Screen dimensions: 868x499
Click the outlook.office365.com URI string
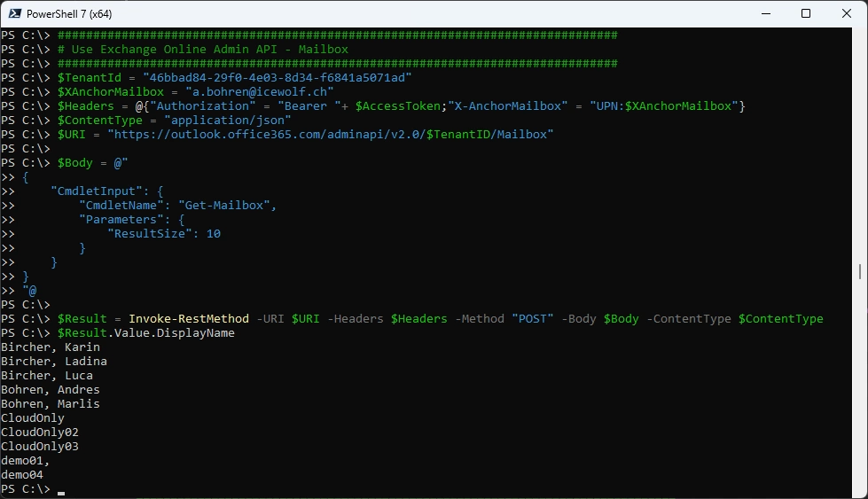click(x=330, y=135)
